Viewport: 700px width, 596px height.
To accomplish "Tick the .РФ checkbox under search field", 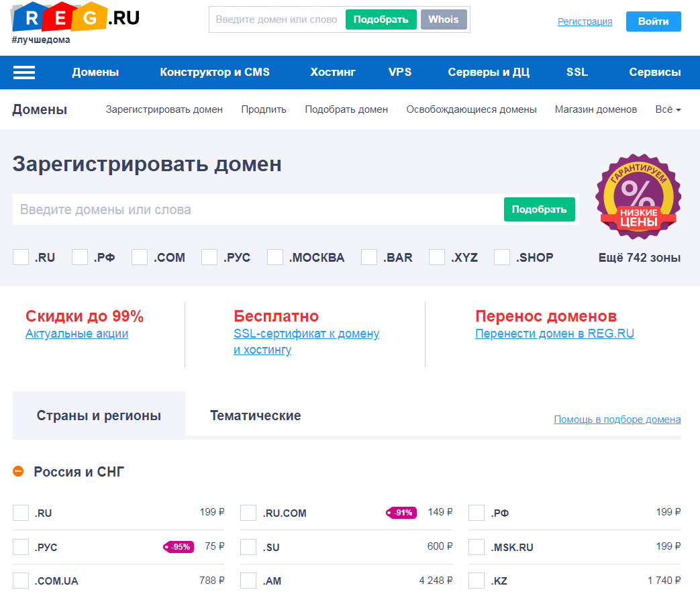I will point(80,257).
